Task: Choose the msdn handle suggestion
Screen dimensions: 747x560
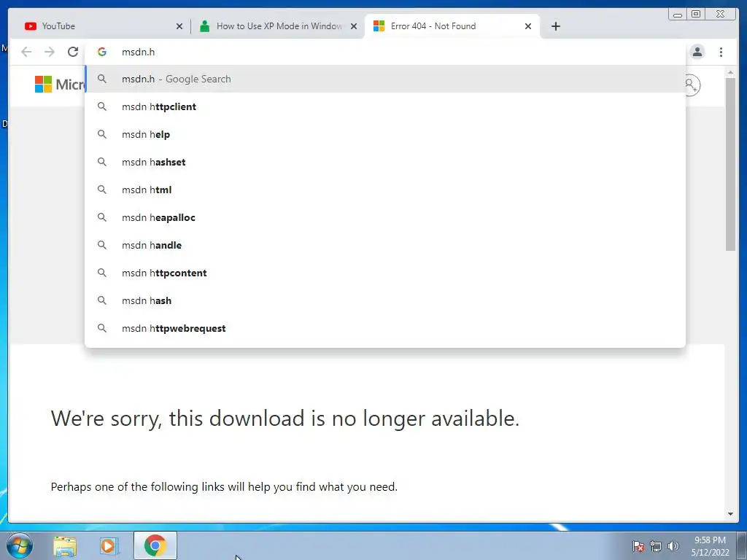Action: [385, 245]
